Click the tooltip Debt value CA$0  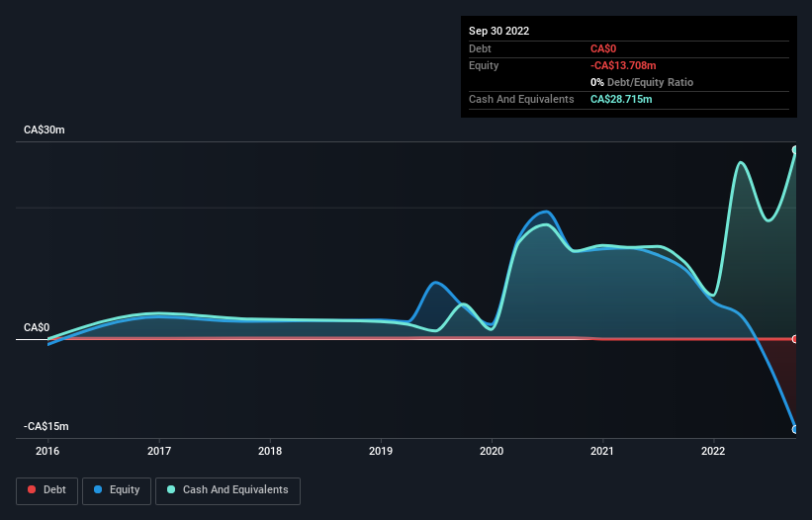click(x=603, y=48)
